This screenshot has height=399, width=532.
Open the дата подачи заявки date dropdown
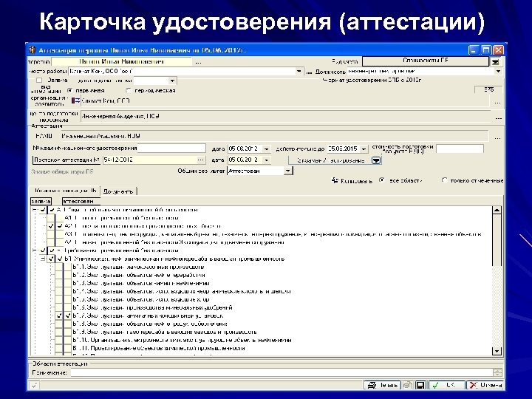(172, 81)
